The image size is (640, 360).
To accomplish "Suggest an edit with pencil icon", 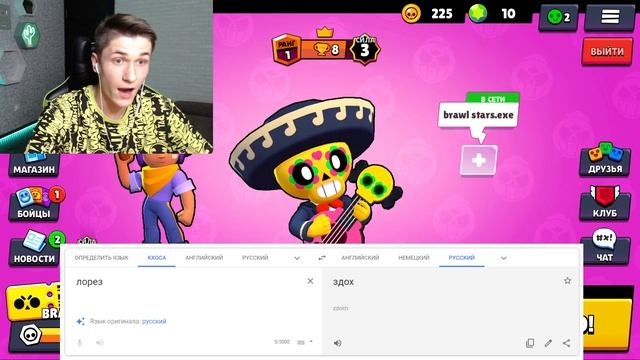I will tap(548, 343).
